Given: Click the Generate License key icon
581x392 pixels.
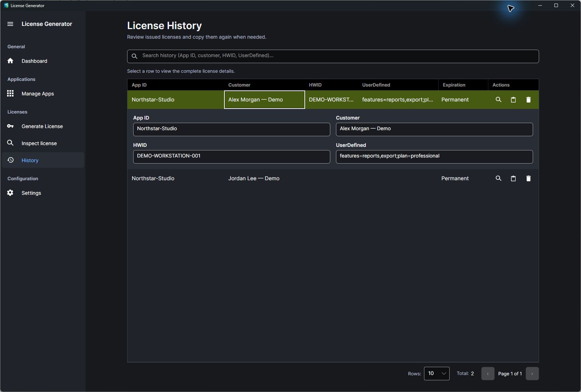Looking at the screenshot, I should 10,126.
